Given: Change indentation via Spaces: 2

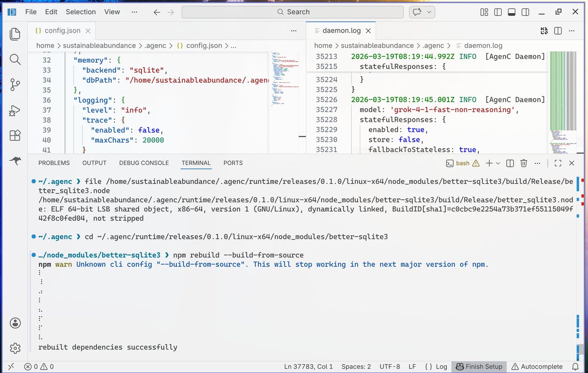Looking at the screenshot, I should point(356,367).
